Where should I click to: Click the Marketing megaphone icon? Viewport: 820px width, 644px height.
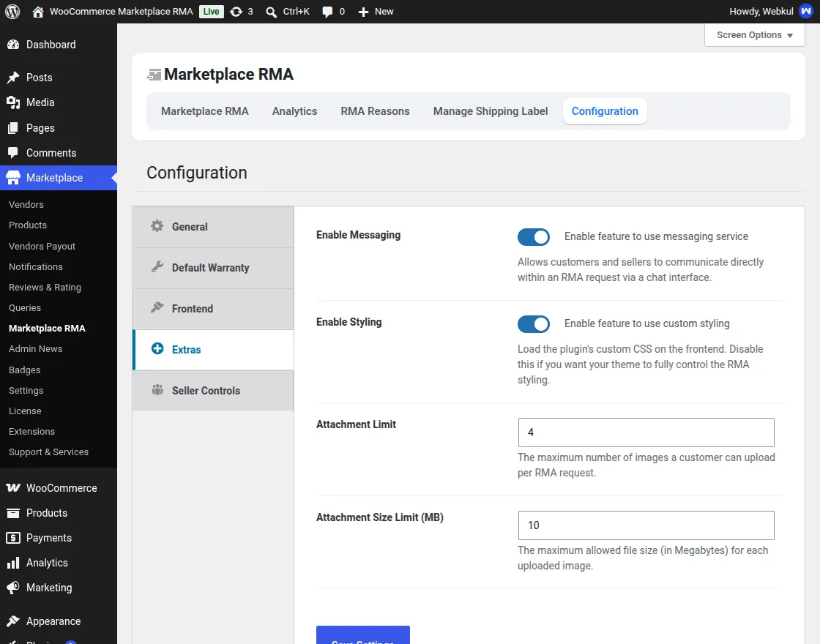click(13, 588)
